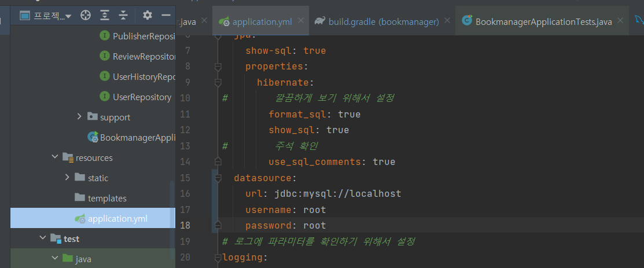Click the static folder icon
The image size is (644, 268).
(x=80, y=178)
